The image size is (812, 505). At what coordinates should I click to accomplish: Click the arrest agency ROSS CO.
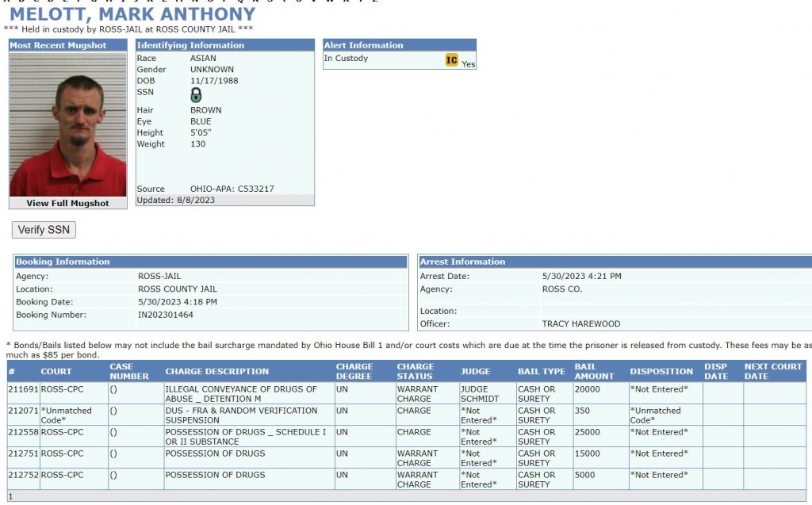[x=562, y=289]
